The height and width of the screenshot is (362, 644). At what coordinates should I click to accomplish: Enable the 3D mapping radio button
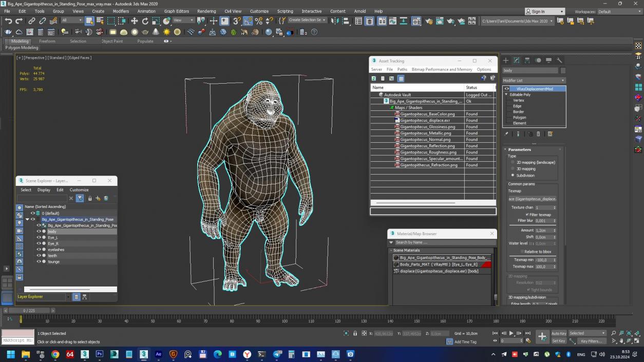(x=513, y=168)
